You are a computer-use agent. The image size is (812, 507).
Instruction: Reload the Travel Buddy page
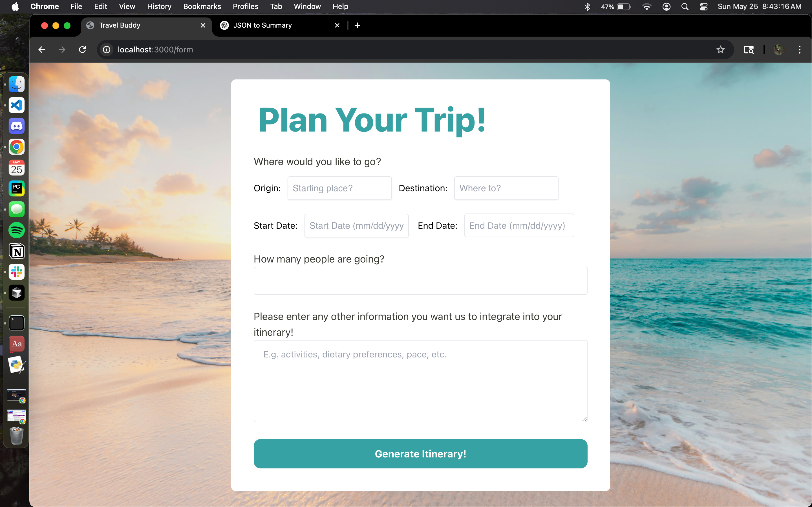click(82, 50)
